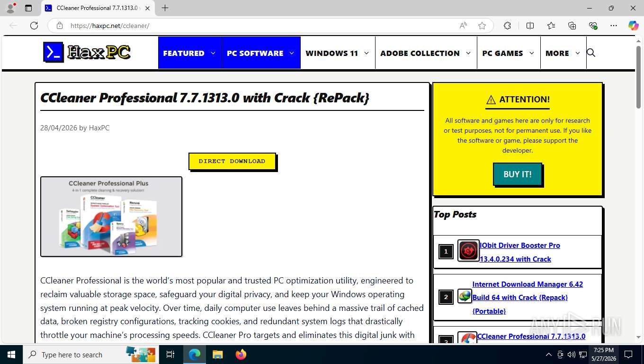This screenshot has width=644, height=364.
Task: Open CCleaner Professional 7.7.1313.0 top post
Action: 531,337
